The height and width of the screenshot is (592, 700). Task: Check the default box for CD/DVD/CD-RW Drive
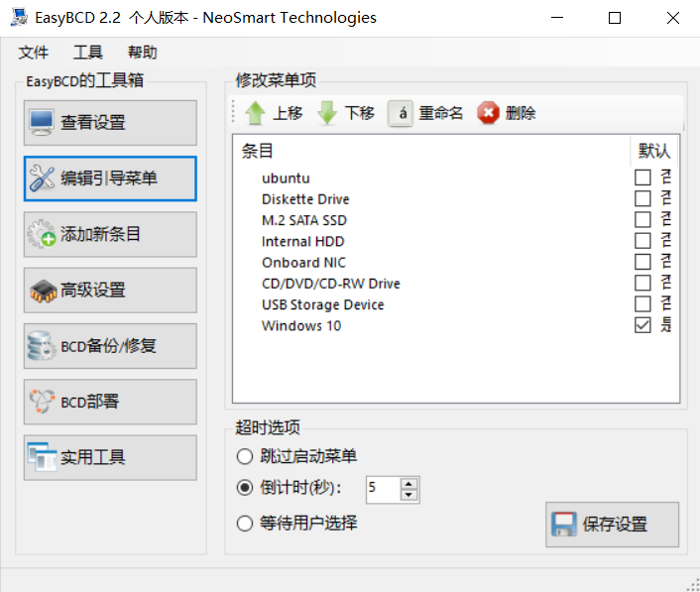coord(642,283)
